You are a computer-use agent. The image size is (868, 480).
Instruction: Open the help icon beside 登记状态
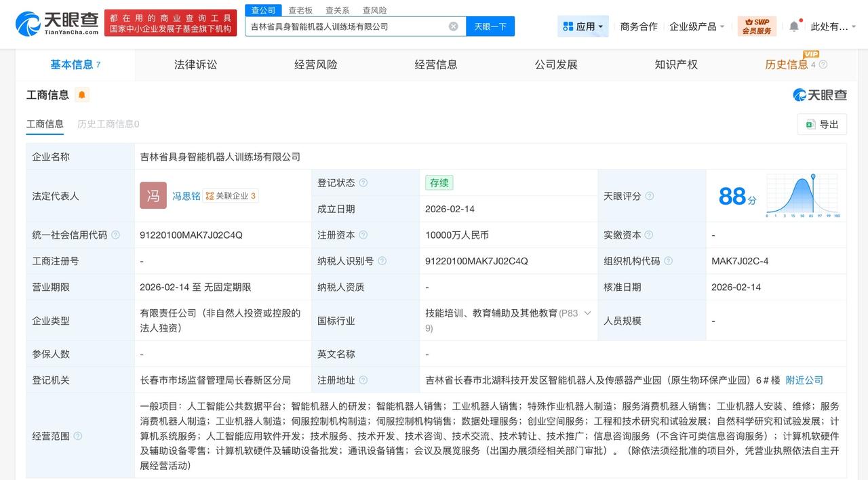pyautogui.click(x=364, y=182)
